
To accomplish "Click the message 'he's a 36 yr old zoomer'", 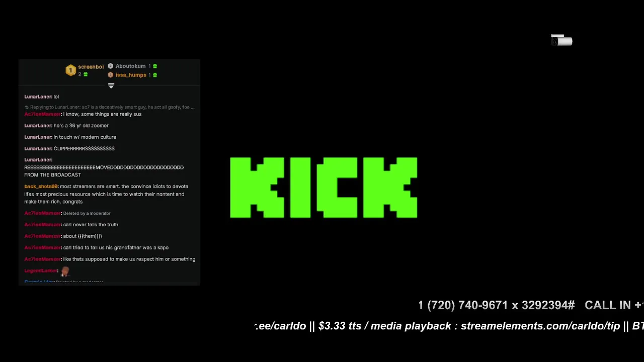I will (x=81, y=126).
